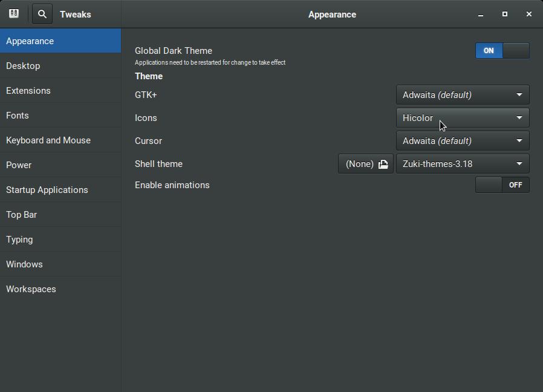Open the Startup Applications section
This screenshot has height=392, width=543.
coord(47,190)
